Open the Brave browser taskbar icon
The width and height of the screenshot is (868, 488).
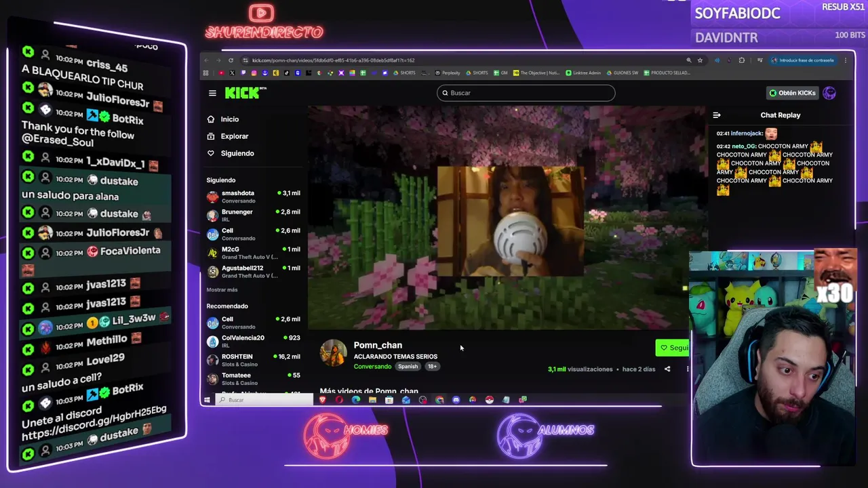(x=323, y=400)
